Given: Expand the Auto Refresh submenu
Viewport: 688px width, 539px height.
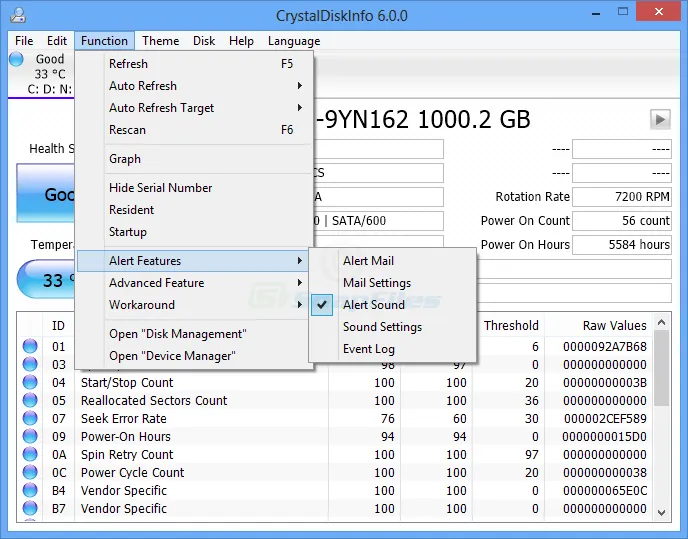Looking at the screenshot, I should click(x=194, y=86).
